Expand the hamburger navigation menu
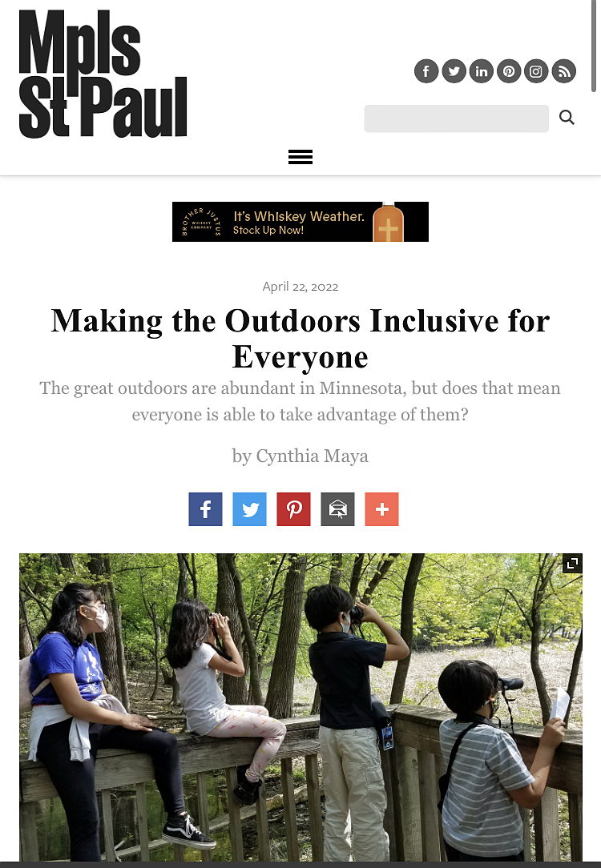 (x=300, y=157)
